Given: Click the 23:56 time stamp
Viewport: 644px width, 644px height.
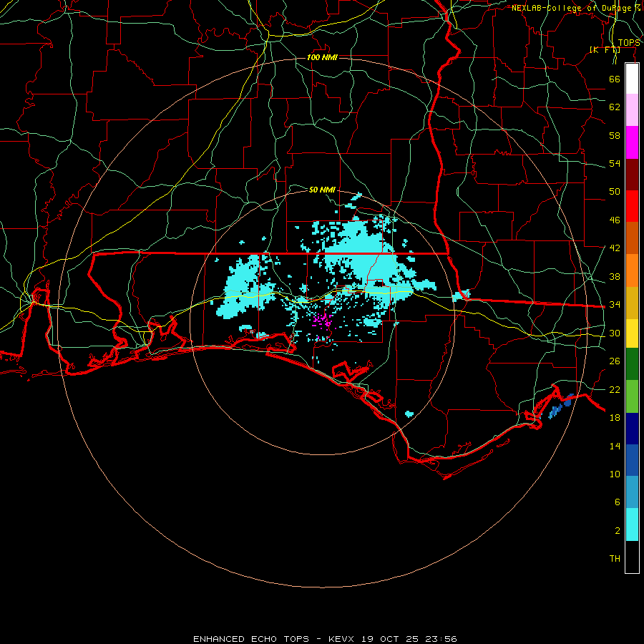Looking at the screenshot, I should pos(440,639).
